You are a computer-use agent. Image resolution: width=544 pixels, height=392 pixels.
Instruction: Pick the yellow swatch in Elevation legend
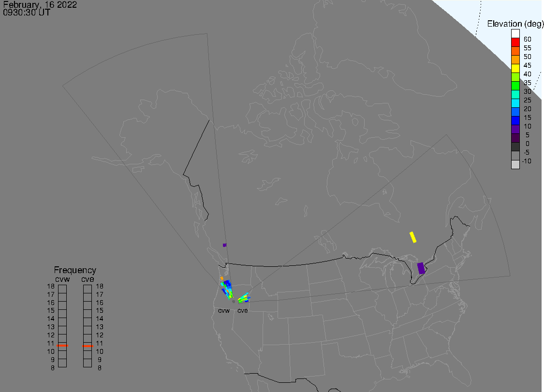click(515, 68)
